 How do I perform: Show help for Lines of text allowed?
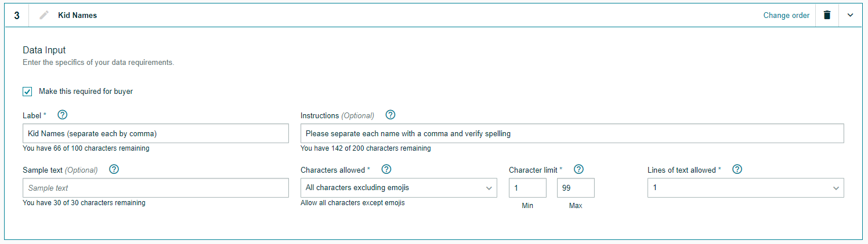[737, 169]
